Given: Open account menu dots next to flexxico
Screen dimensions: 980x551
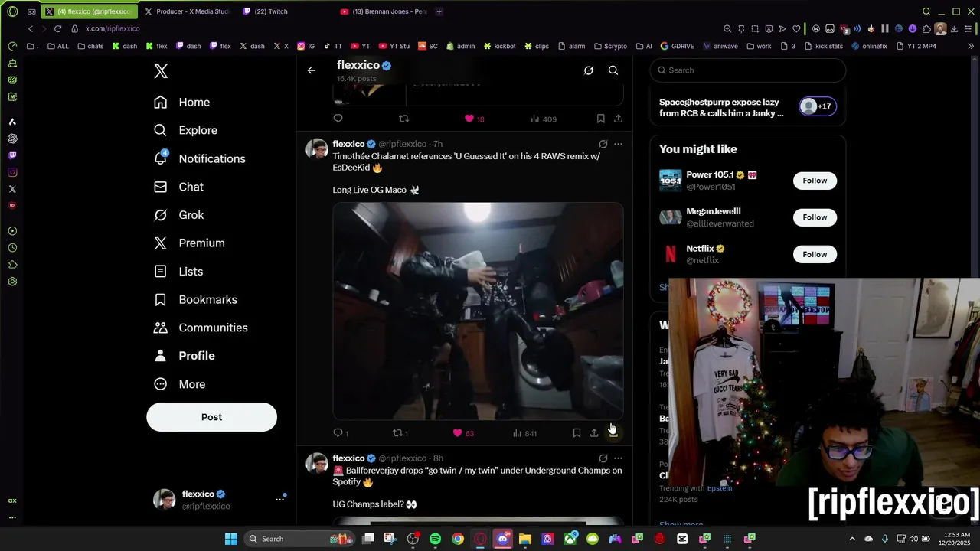Looking at the screenshot, I should 279,499.
